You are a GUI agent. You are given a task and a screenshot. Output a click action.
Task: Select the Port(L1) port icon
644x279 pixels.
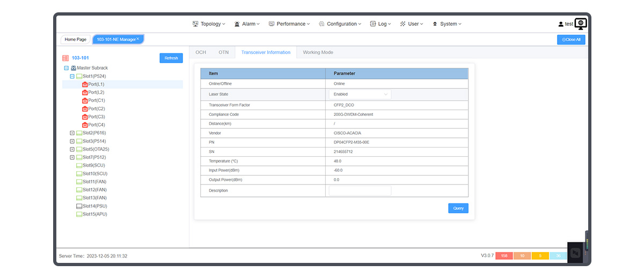click(85, 84)
